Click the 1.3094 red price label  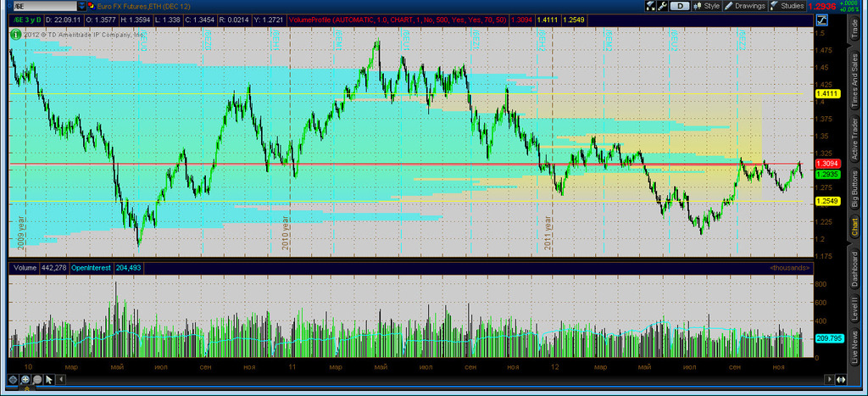point(828,164)
